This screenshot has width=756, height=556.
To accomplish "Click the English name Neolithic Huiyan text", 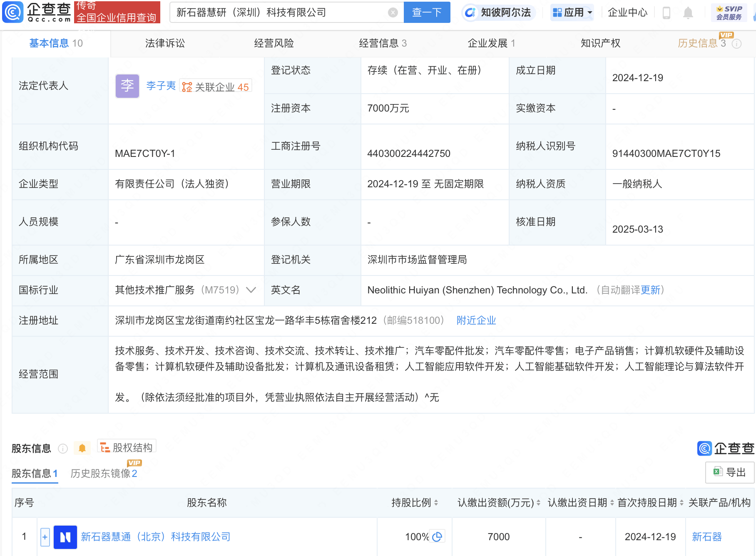I will click(x=477, y=290).
